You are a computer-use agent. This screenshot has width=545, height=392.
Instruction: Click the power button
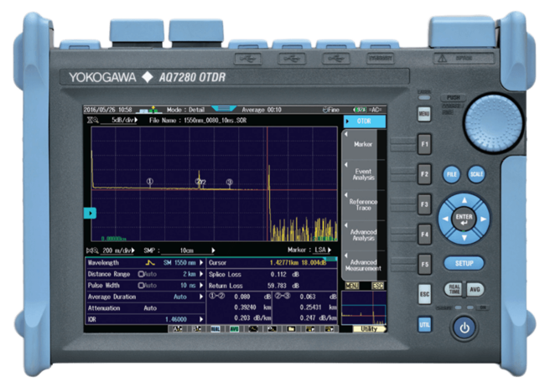[465, 328]
